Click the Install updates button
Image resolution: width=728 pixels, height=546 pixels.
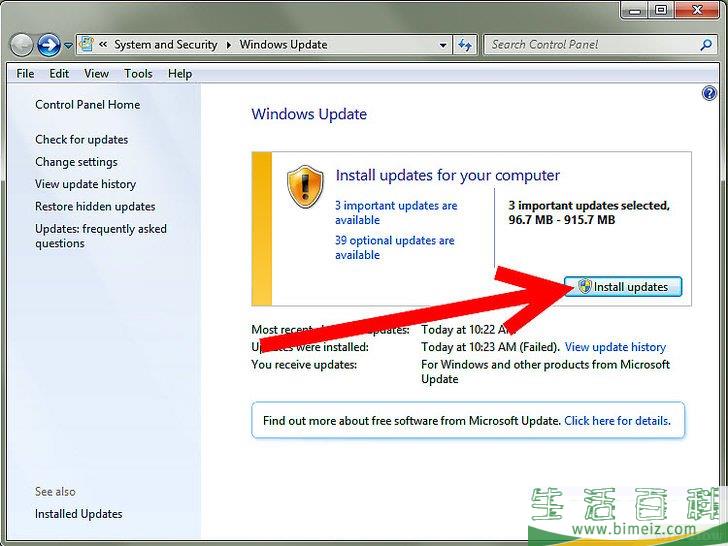pos(623,286)
